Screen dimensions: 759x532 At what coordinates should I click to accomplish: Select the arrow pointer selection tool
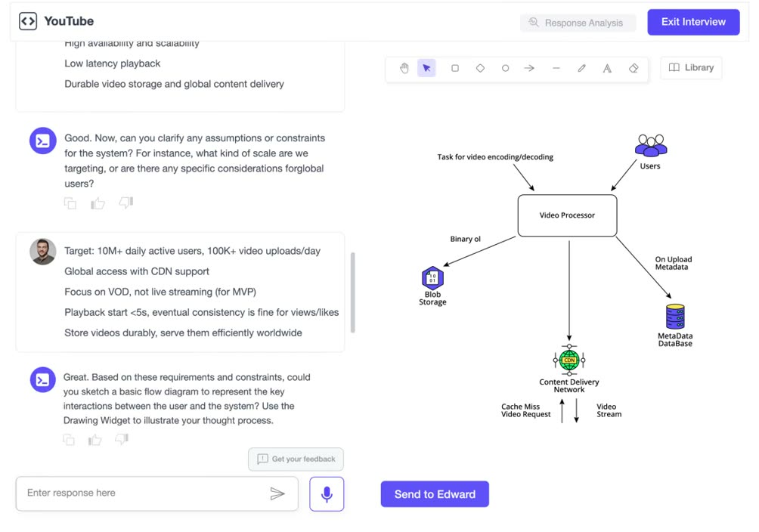[426, 68]
